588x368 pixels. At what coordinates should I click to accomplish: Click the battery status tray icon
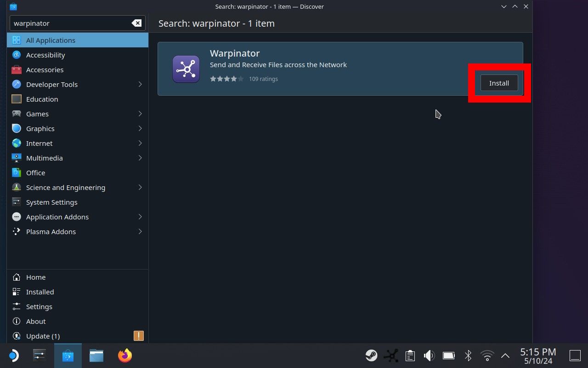(448, 356)
